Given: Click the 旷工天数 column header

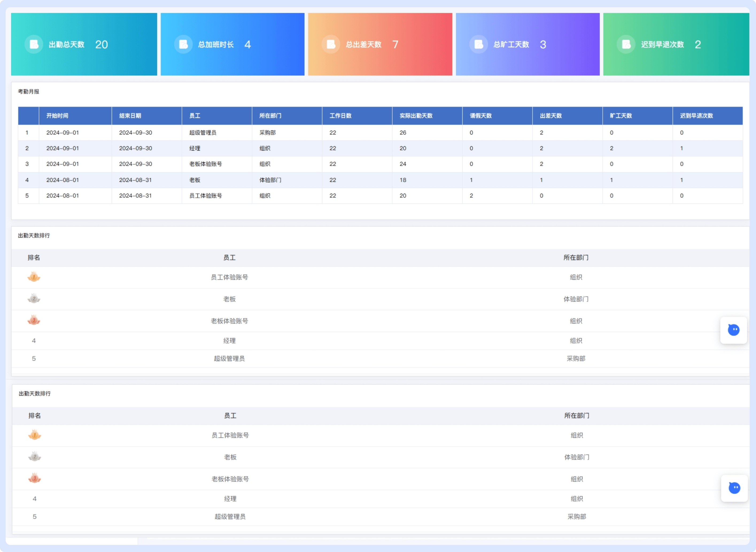Looking at the screenshot, I should coord(621,116).
